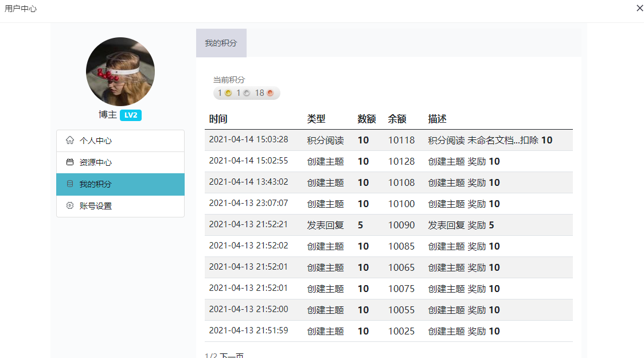Click the home icon beside 个人中心
The height and width of the screenshot is (358, 644).
click(70, 140)
